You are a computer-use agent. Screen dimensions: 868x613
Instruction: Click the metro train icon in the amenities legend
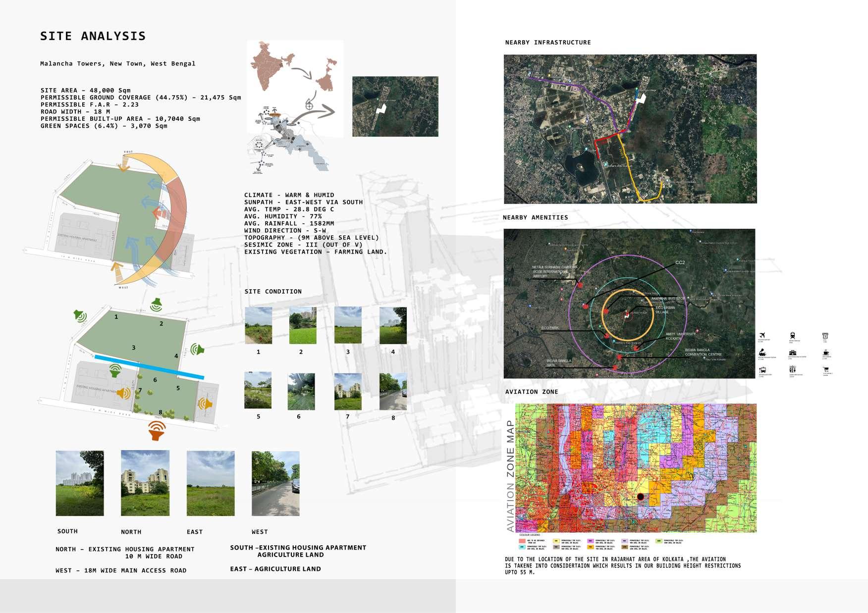tap(793, 336)
